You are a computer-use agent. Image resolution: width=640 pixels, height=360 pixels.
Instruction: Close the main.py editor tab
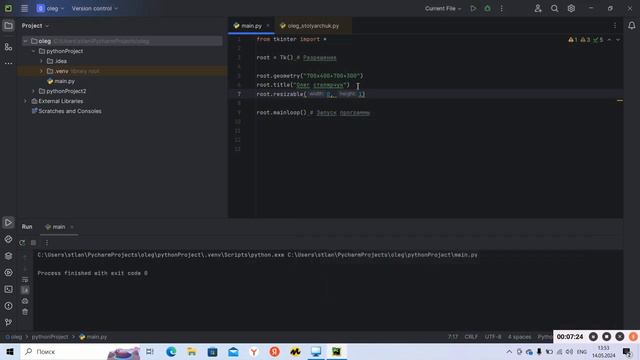[x=268, y=26]
